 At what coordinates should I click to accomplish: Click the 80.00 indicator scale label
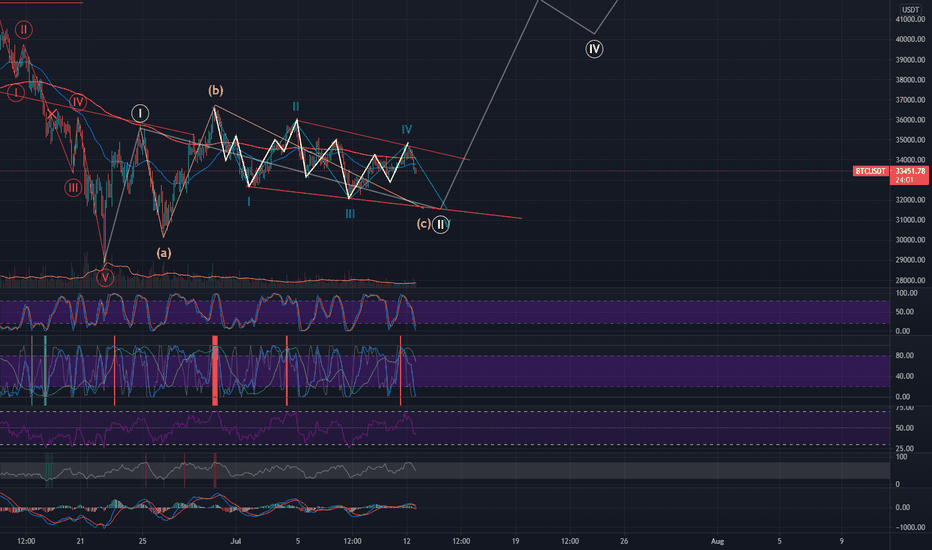click(904, 356)
